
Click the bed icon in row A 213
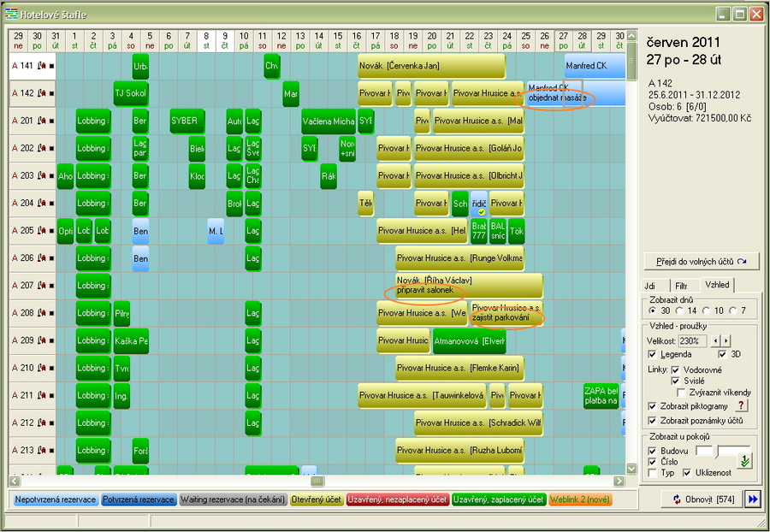41,451
